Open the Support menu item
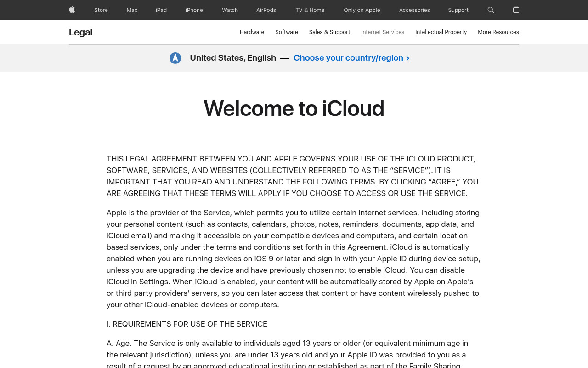Viewport: 588px width, 368px height. pos(458,10)
